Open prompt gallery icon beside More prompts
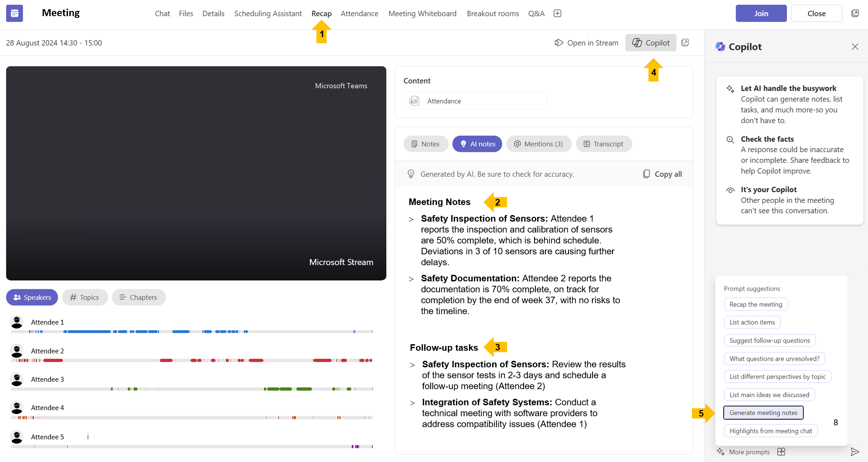The width and height of the screenshot is (868, 462). pyautogui.click(x=781, y=452)
